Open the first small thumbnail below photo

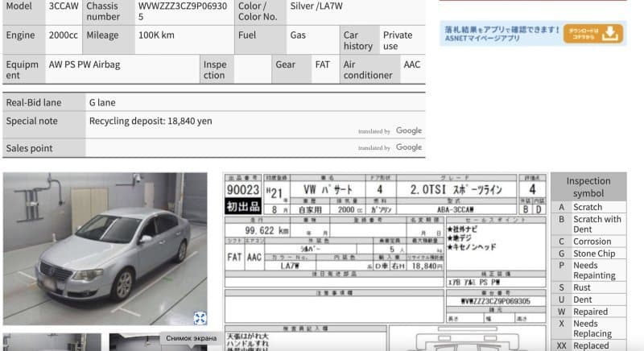[52, 342]
